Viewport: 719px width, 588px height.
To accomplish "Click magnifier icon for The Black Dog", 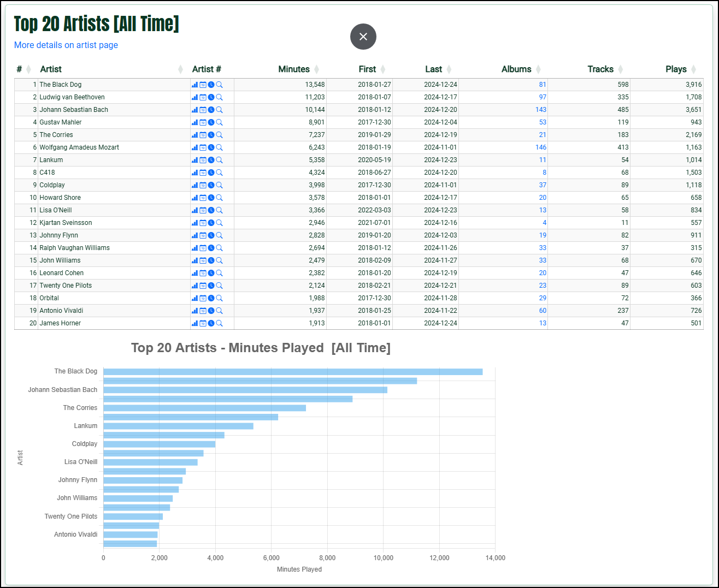I will pyautogui.click(x=219, y=85).
